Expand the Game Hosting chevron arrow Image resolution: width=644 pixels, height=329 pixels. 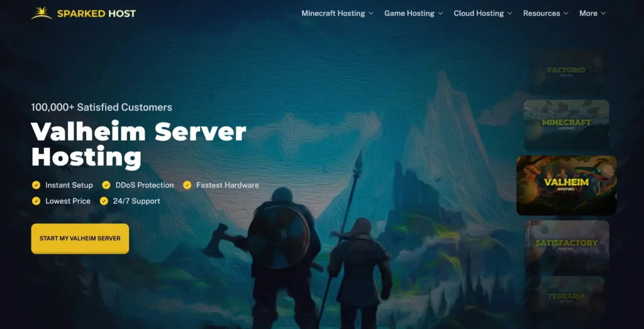point(440,13)
